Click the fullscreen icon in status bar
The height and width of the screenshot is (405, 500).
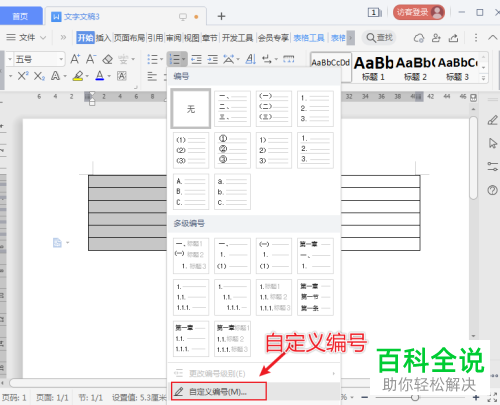tap(492, 398)
